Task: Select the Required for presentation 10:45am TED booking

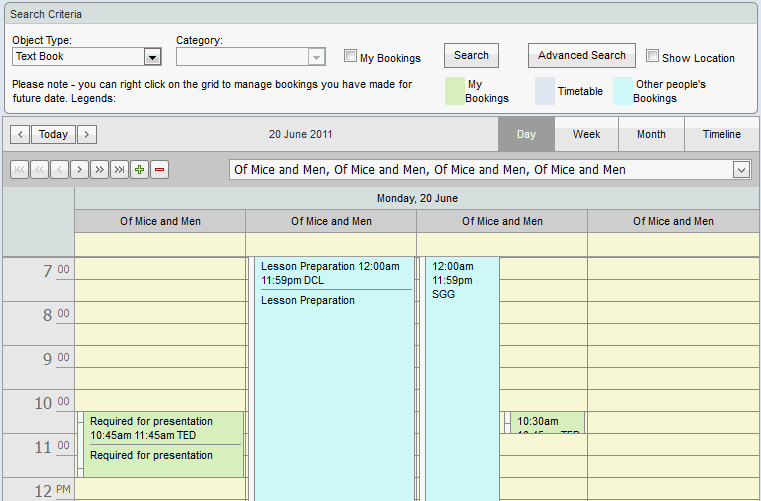Action: (x=163, y=445)
